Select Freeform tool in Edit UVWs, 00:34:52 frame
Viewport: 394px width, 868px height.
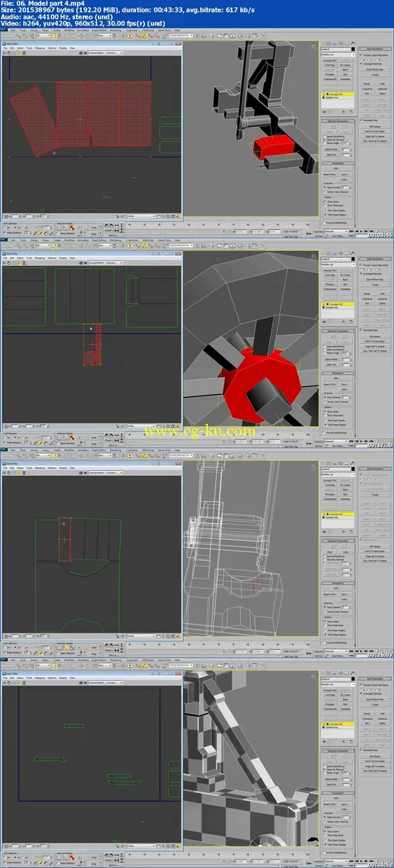18,683
